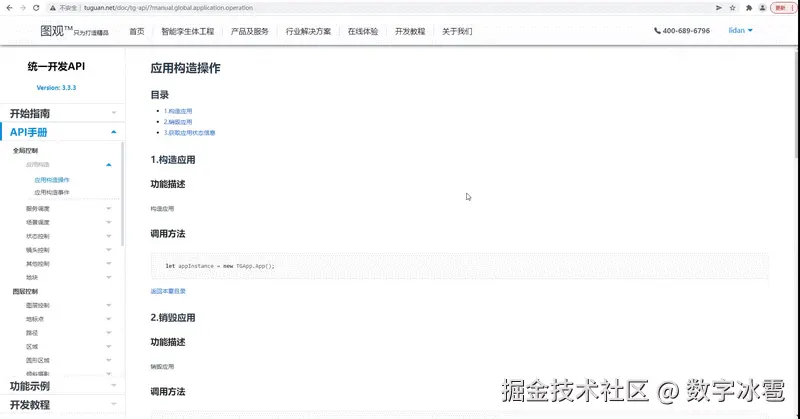The width and height of the screenshot is (800, 419).
Task: Reload the page using the refresh icon
Action: point(36,8)
